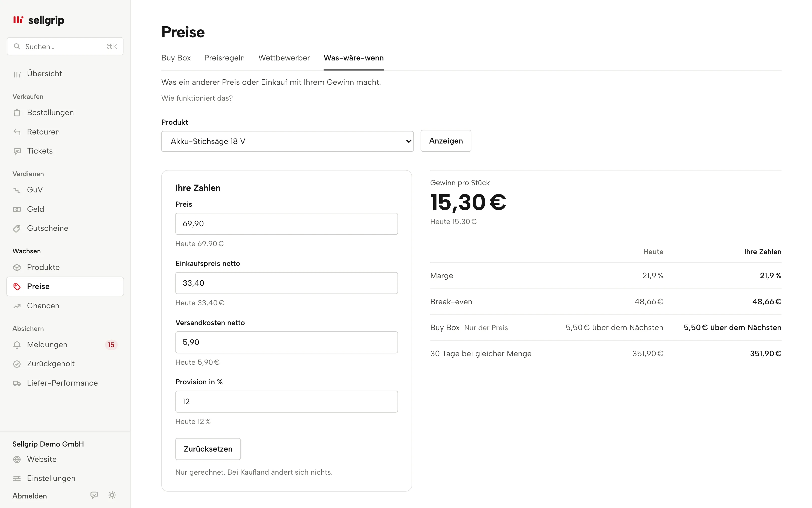
Task: Expand the Produkt dropdown
Action: point(287,141)
